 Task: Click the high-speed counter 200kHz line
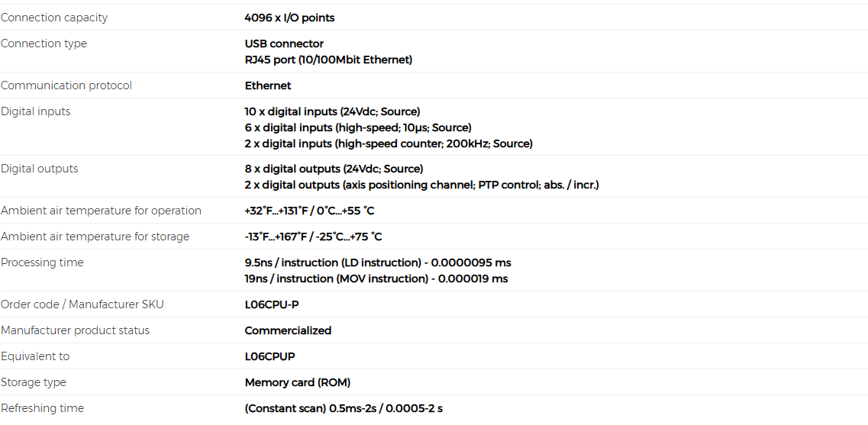click(x=389, y=143)
